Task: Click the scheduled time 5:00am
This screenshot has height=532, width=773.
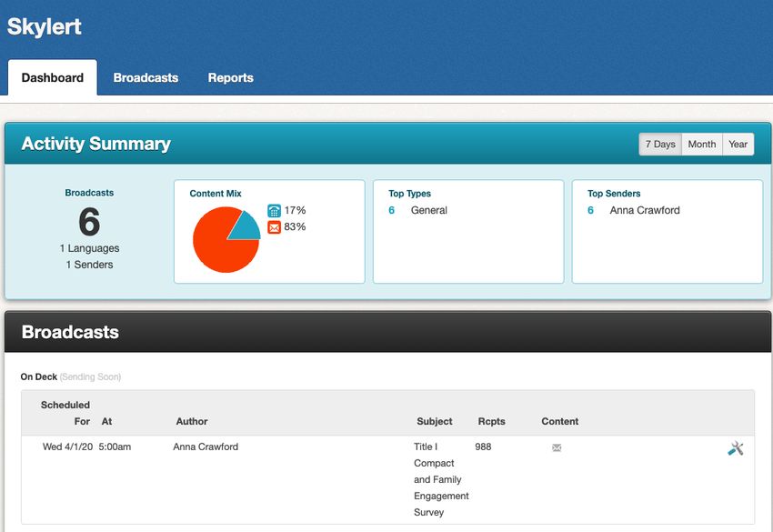Action: click(x=115, y=447)
